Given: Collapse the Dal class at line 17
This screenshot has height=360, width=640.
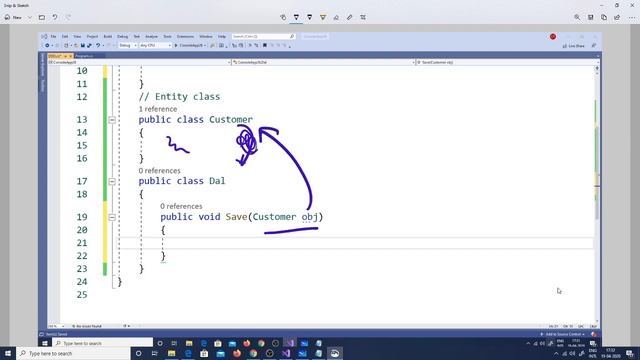Looking at the screenshot, I should pyautogui.click(x=112, y=181).
